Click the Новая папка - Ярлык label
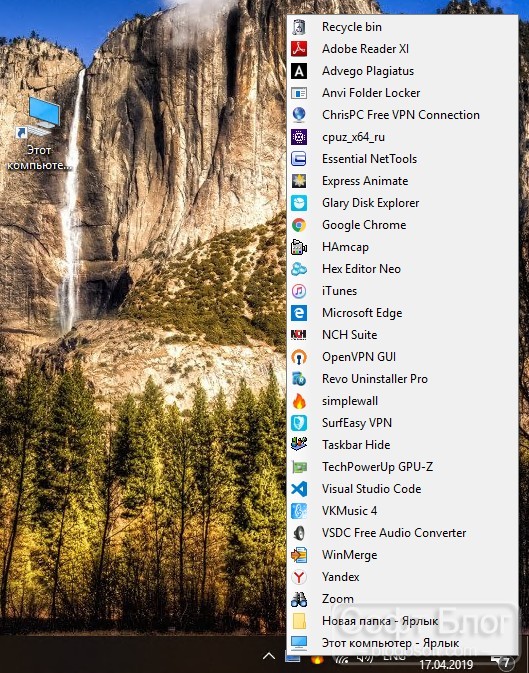 coord(380,621)
